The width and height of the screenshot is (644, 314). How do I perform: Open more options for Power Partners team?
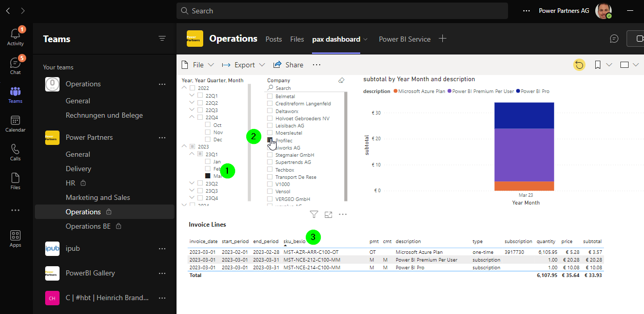(162, 137)
